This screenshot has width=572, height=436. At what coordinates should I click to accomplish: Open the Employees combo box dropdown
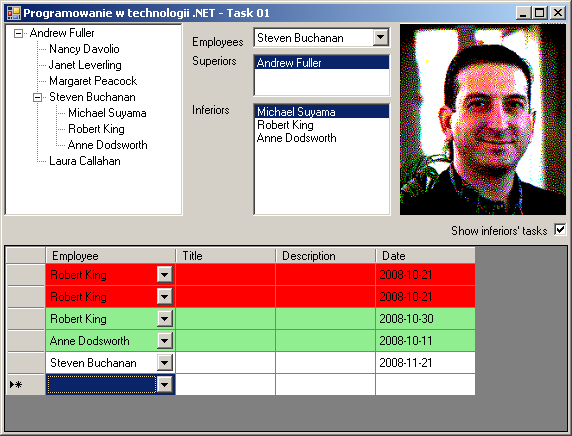click(x=380, y=38)
